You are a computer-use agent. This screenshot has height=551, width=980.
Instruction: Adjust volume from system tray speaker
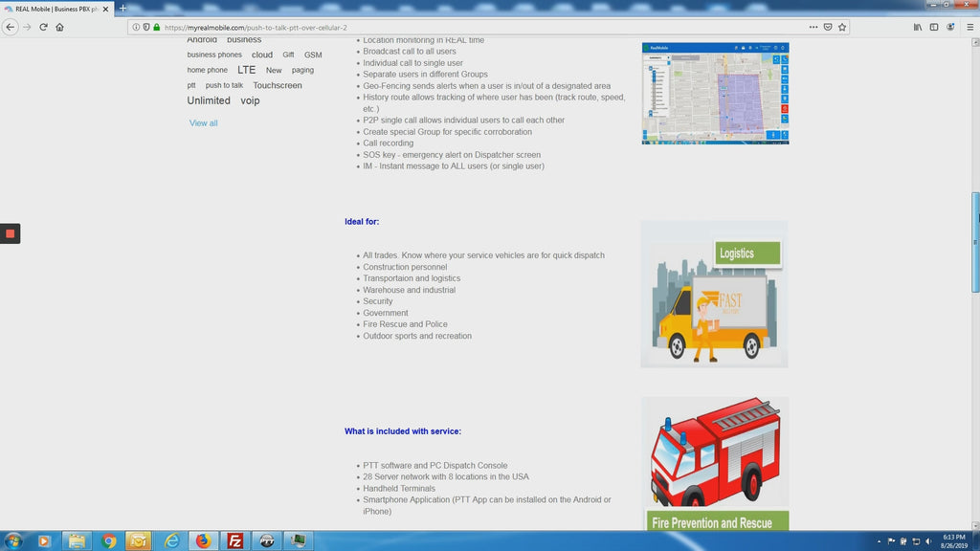pyautogui.click(x=928, y=541)
